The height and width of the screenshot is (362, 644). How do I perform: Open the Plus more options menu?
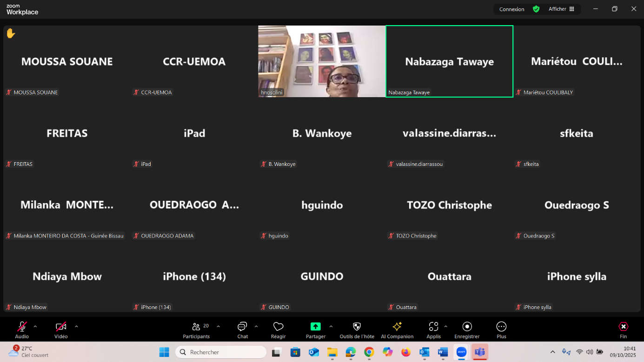pos(501,330)
